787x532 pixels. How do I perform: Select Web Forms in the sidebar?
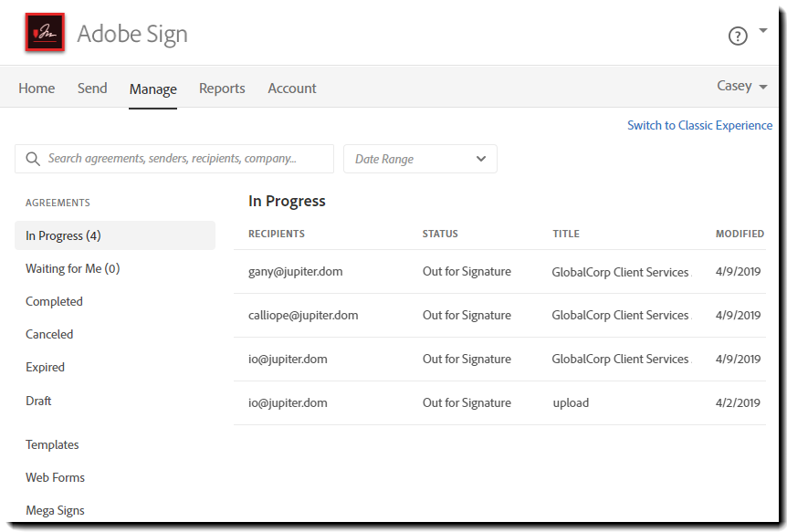54,477
